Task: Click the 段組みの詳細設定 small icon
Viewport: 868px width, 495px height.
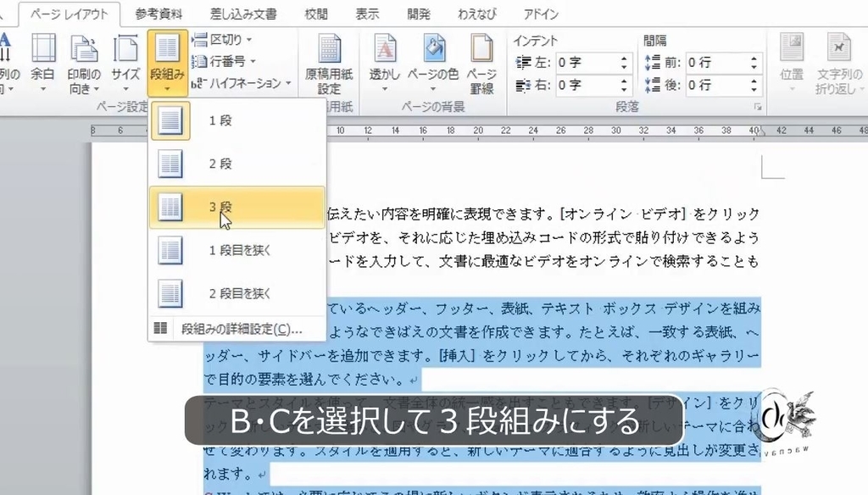Action: pos(160,328)
